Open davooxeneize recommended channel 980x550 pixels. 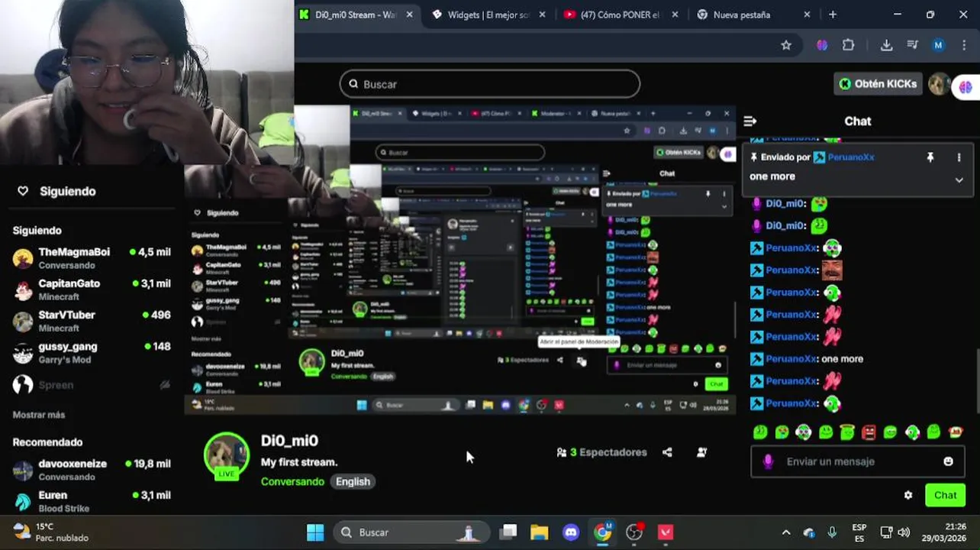click(x=92, y=470)
